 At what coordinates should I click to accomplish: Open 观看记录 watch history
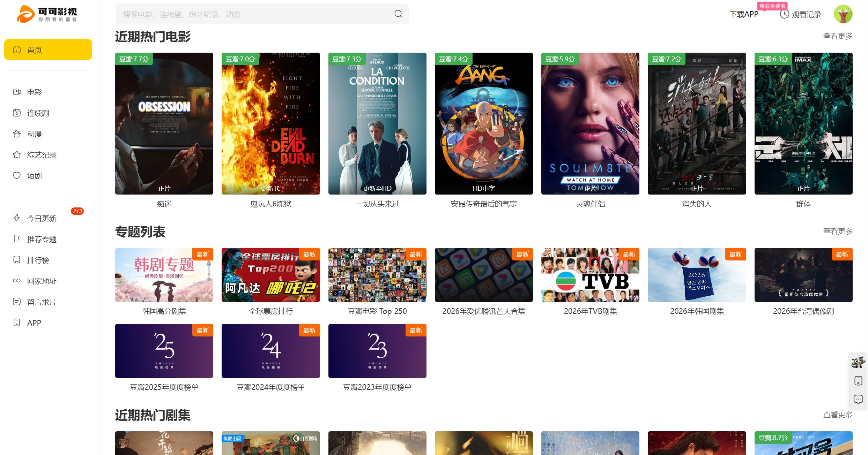pyautogui.click(x=801, y=14)
